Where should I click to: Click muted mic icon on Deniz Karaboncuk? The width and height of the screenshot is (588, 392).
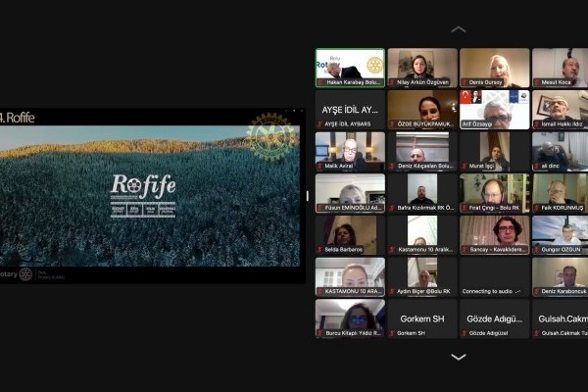tap(537, 291)
